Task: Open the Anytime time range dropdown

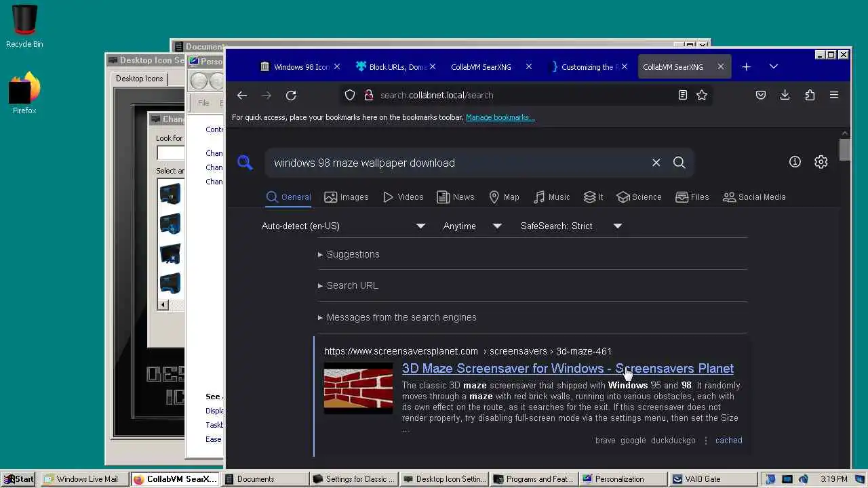Action: click(472, 226)
